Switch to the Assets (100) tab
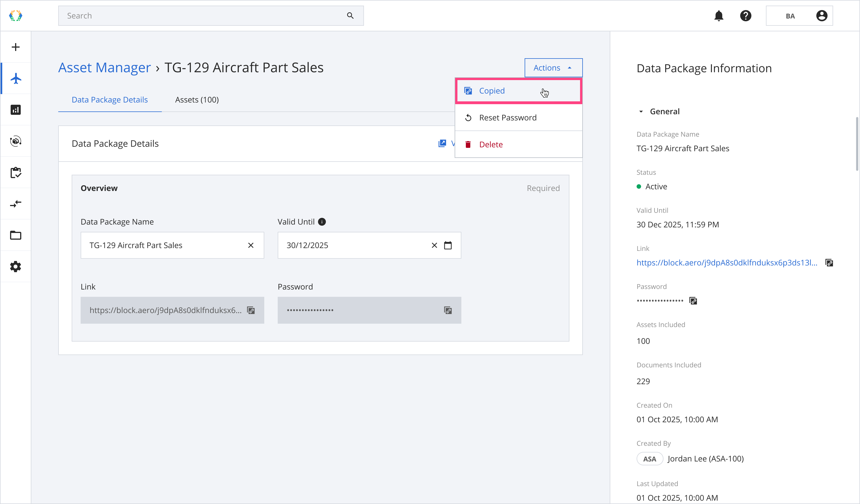 (x=197, y=100)
